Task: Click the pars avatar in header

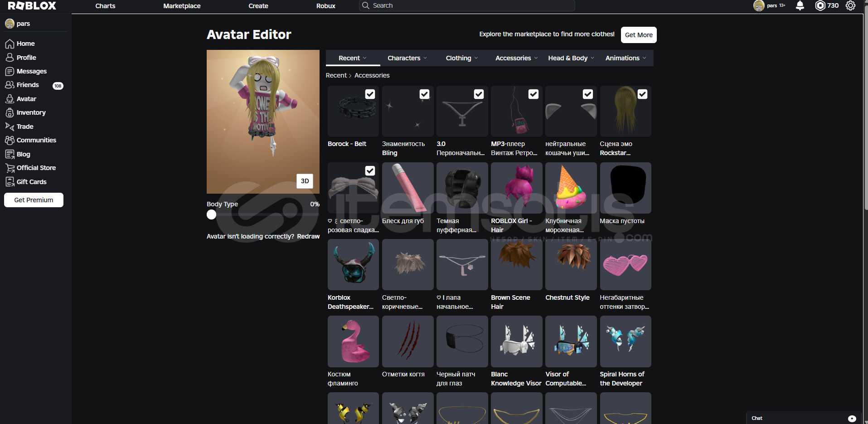Action: [759, 5]
